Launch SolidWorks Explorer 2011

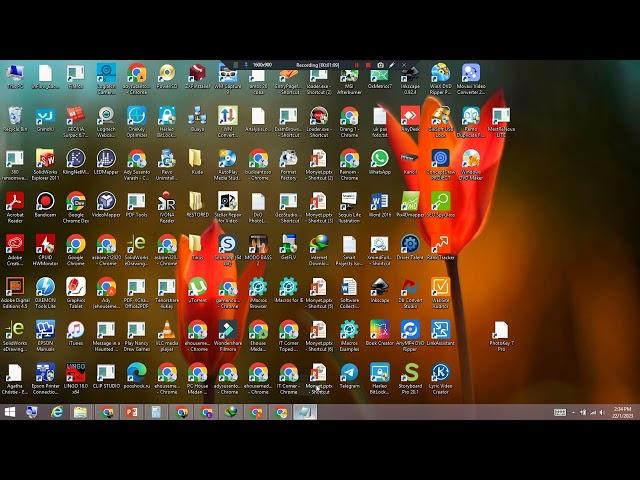(45, 164)
